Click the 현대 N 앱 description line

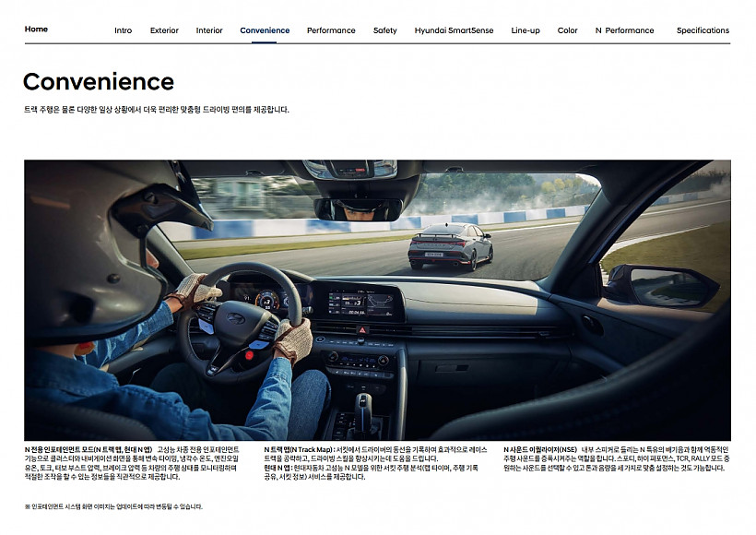tap(372, 472)
